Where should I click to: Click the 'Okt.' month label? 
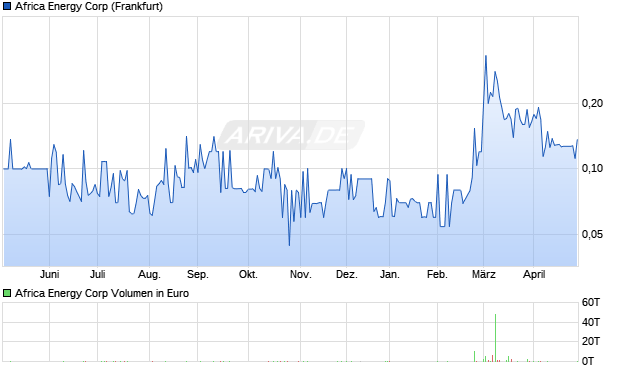coord(248,274)
